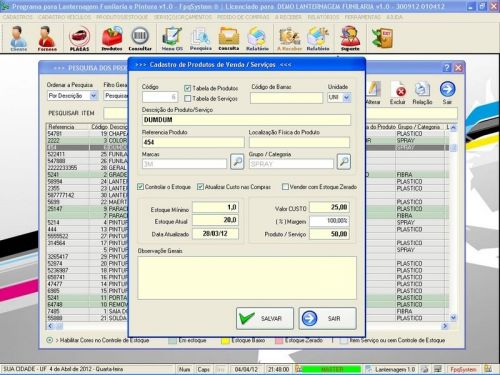
Task: Check the Tabela de Serviços checkbox
Action: [x=188, y=98]
